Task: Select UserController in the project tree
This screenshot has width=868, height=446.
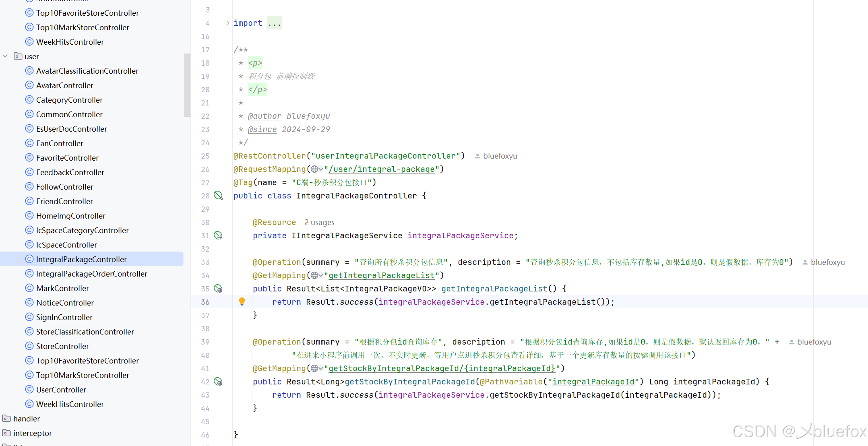Action: 61,390
